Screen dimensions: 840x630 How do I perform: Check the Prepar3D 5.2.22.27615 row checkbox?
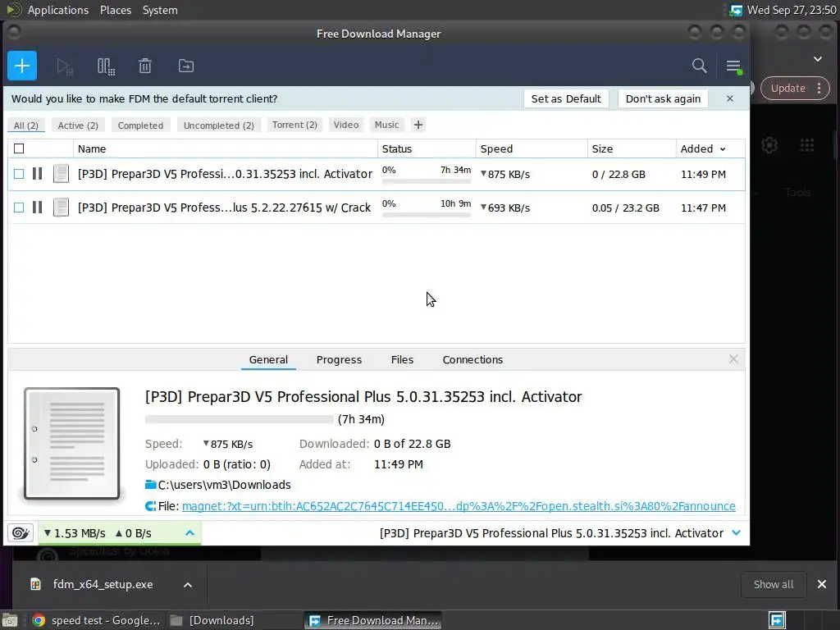pyautogui.click(x=19, y=208)
